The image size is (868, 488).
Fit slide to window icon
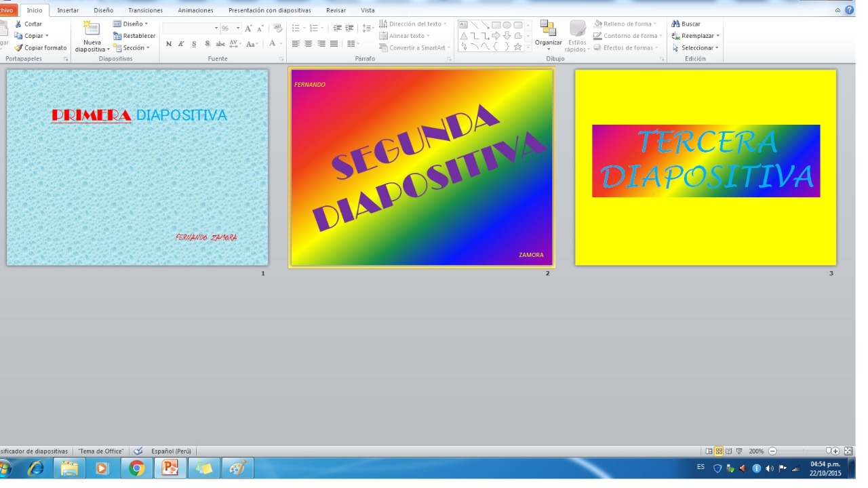tap(848, 451)
